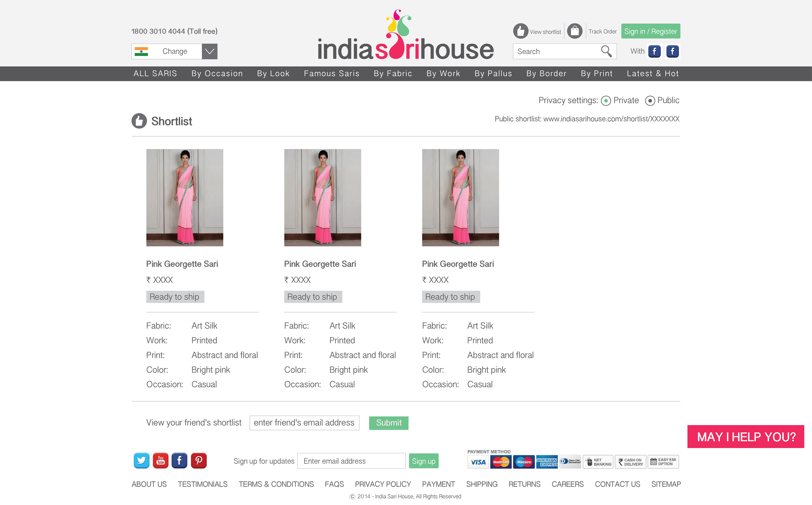
Task: Click the Twitter icon in footer
Action: [141, 461]
